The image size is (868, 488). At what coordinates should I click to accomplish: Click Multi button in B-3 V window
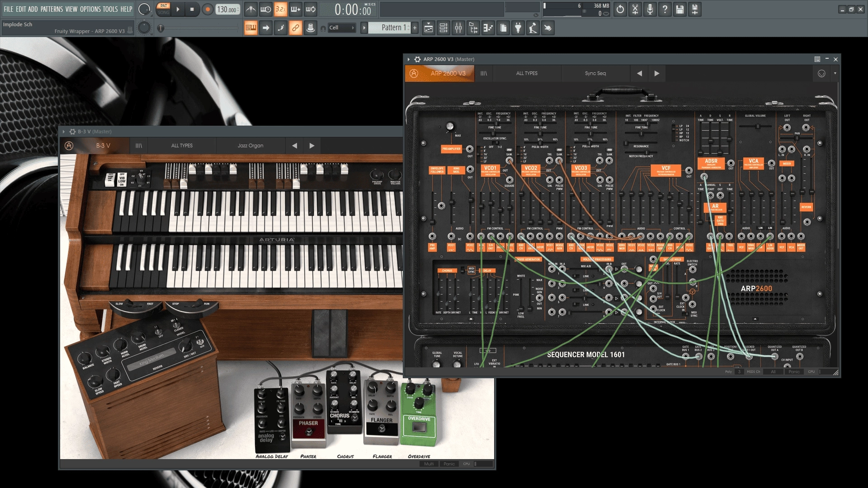[x=429, y=464]
